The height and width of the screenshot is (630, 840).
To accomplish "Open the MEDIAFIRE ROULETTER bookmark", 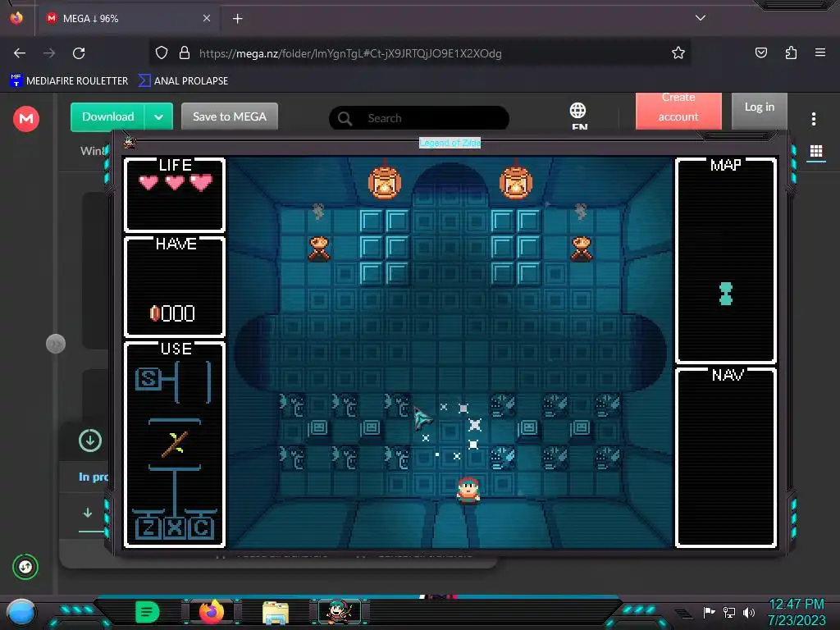I will (69, 81).
